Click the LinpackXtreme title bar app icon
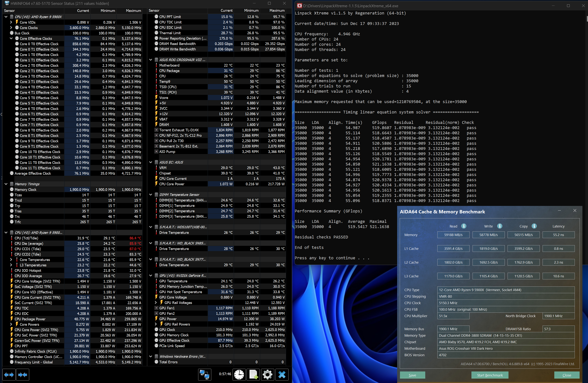Viewport: 588px width, 383px height. click(299, 6)
